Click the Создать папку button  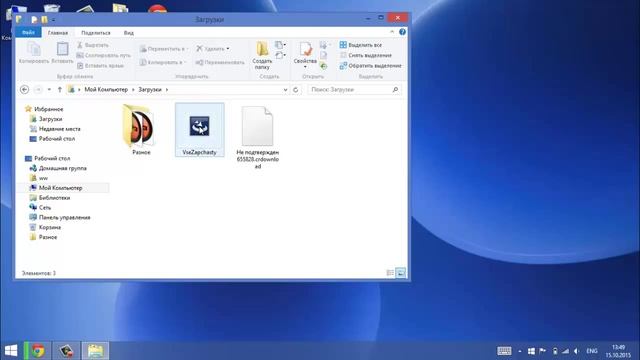point(262,55)
